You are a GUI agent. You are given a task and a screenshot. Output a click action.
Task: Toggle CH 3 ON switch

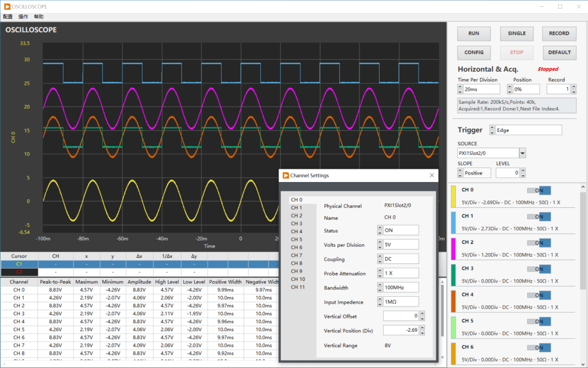click(539, 269)
